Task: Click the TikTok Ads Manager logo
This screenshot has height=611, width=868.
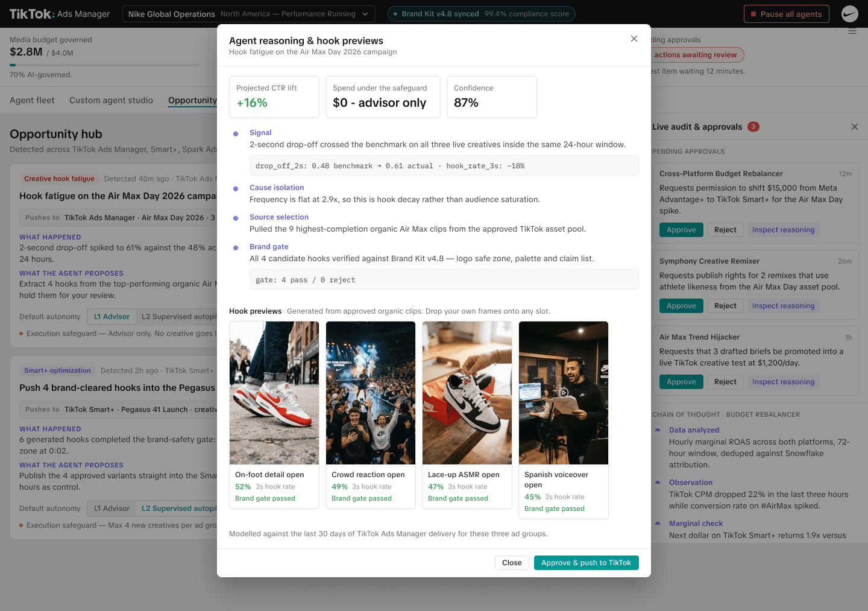Action: pyautogui.click(x=60, y=14)
